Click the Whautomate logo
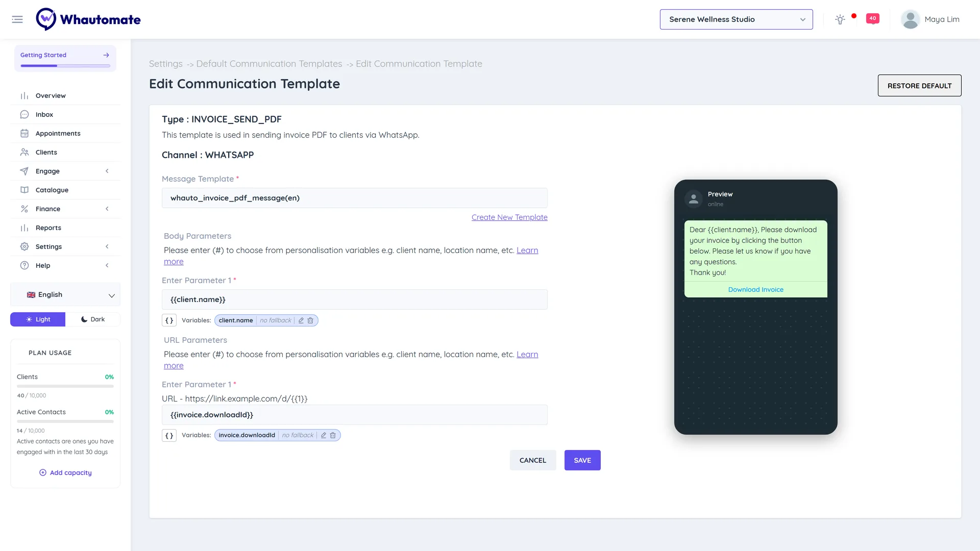The image size is (980, 551). point(88,19)
